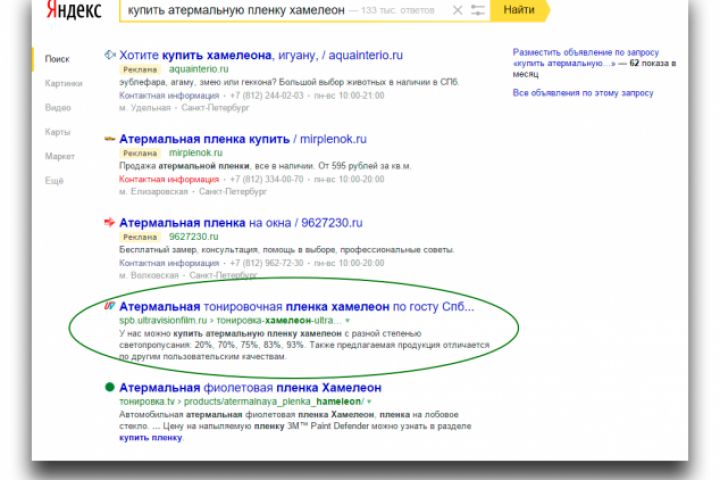Switch to Картинки search tab
Viewport: 720px width, 480px height.
[63, 83]
